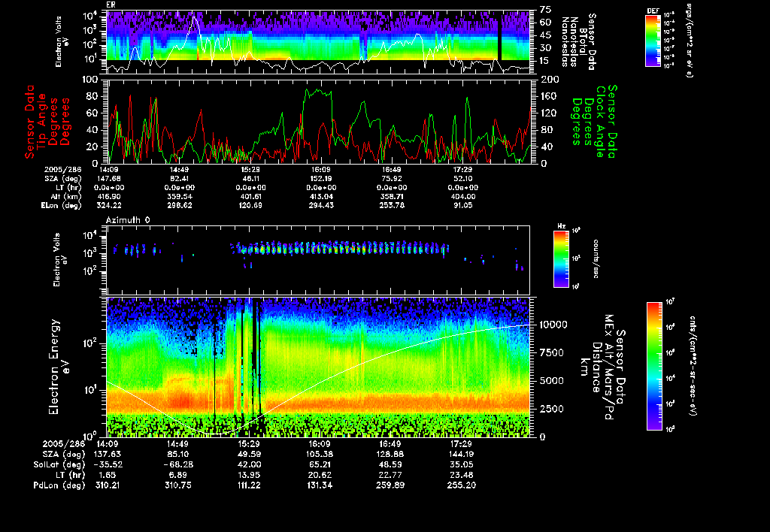
Task: Click the PdLon value '259.89'
Action: [x=390, y=485]
